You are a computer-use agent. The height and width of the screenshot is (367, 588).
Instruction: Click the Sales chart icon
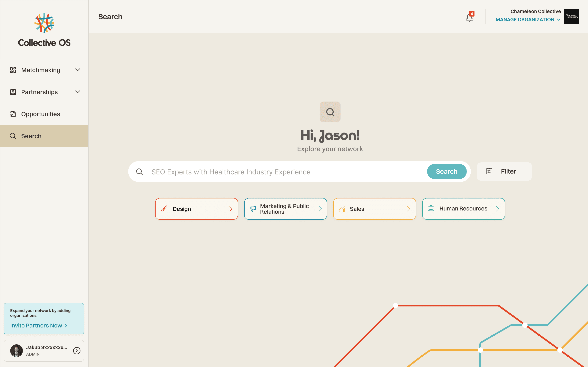(x=342, y=209)
